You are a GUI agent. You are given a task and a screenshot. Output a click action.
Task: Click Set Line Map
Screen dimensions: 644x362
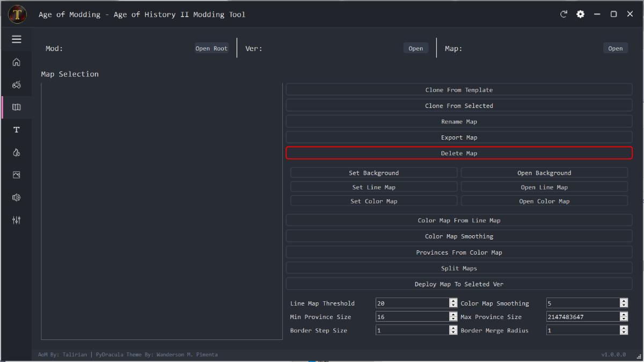374,187
